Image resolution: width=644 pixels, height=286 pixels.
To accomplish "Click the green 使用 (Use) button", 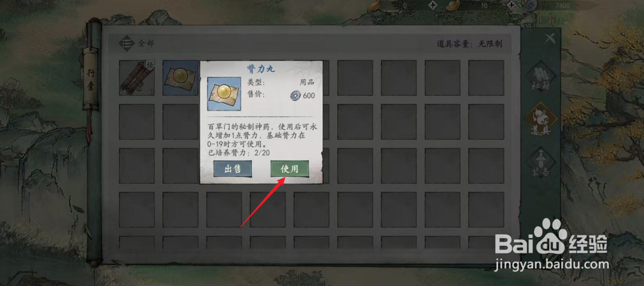I will [290, 169].
